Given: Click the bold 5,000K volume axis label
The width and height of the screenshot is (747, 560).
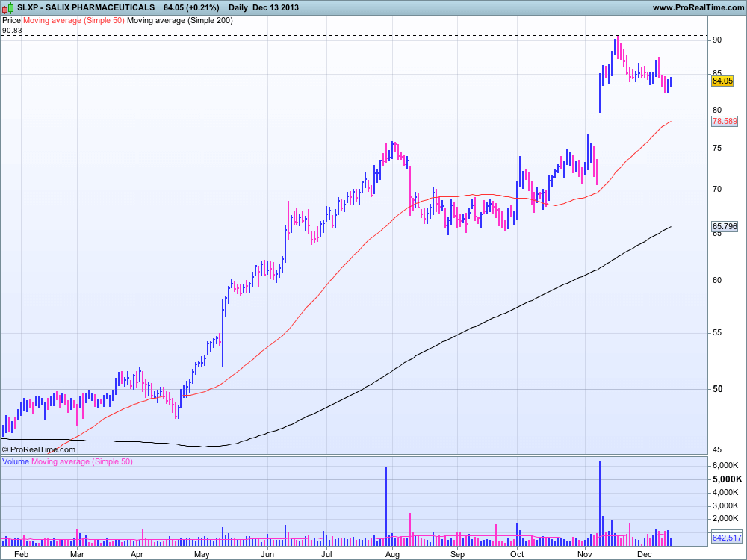Looking at the screenshot, I should pyautogui.click(x=727, y=479).
